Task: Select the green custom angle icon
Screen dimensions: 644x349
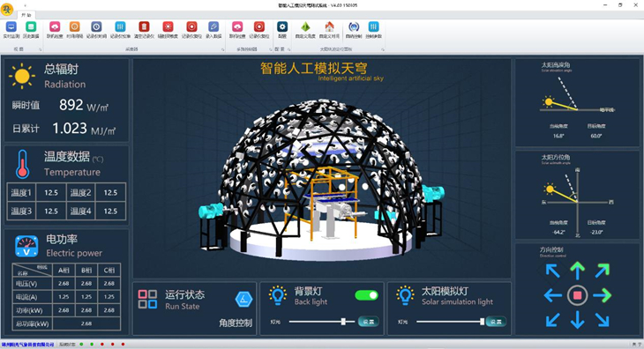Action: (x=305, y=27)
